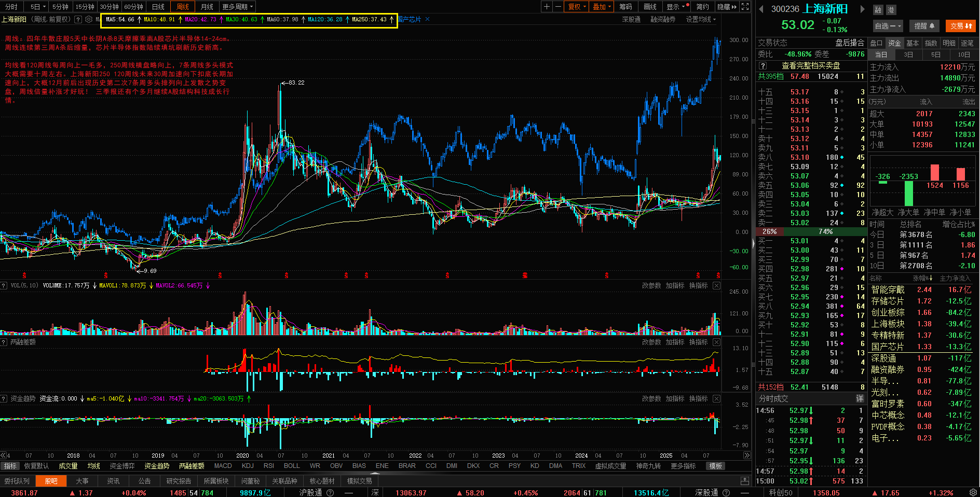The width and height of the screenshot is (980, 497).
Task: Toggle the 筹码 chip distribution view
Action: click(x=625, y=7)
